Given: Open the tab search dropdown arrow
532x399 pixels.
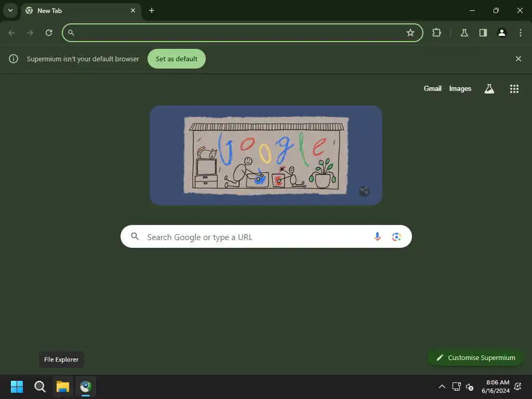Looking at the screenshot, I should pos(10,10).
